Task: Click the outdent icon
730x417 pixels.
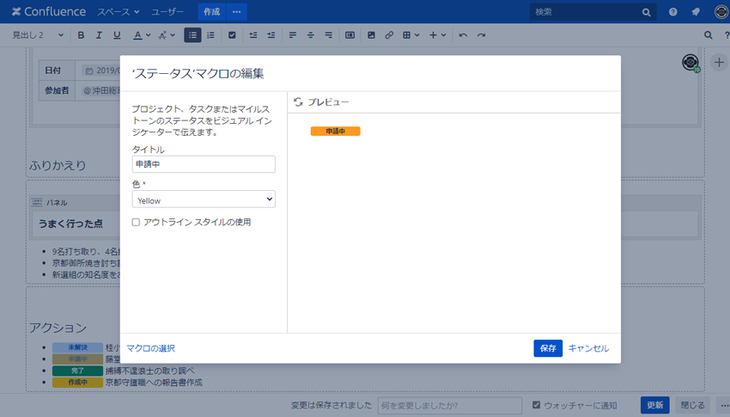Action: click(253, 35)
